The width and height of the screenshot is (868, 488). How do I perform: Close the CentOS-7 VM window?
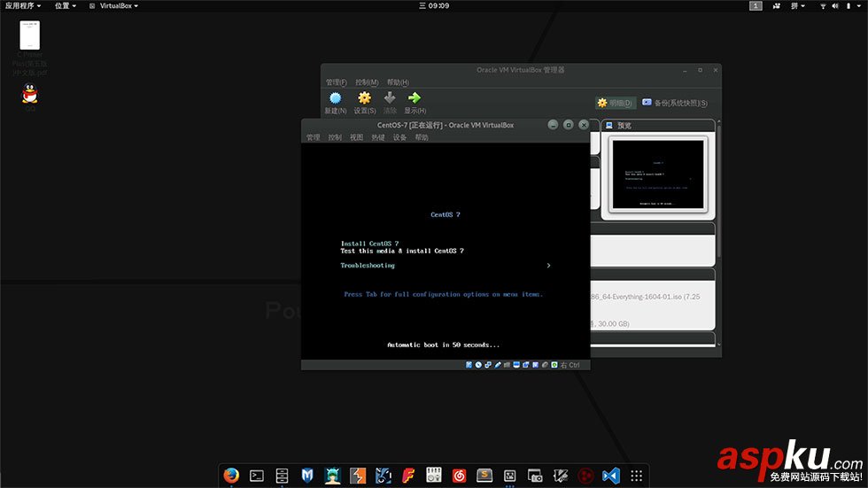pos(584,125)
